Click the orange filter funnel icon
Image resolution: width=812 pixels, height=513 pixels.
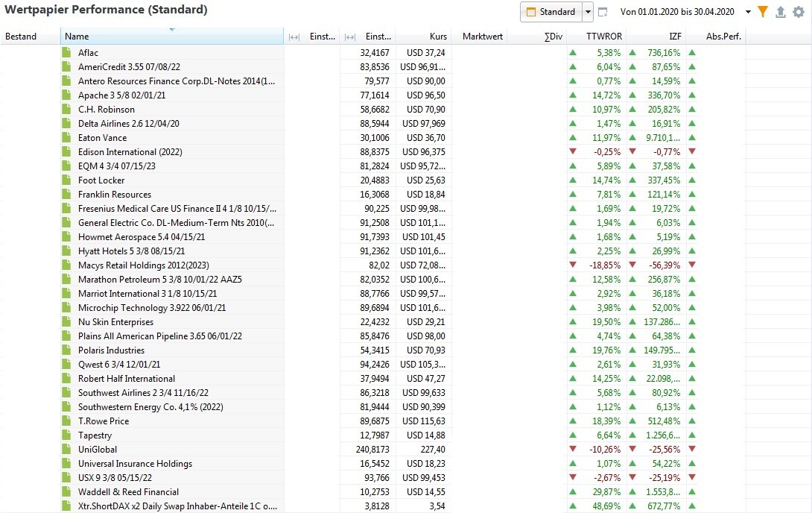click(x=763, y=12)
